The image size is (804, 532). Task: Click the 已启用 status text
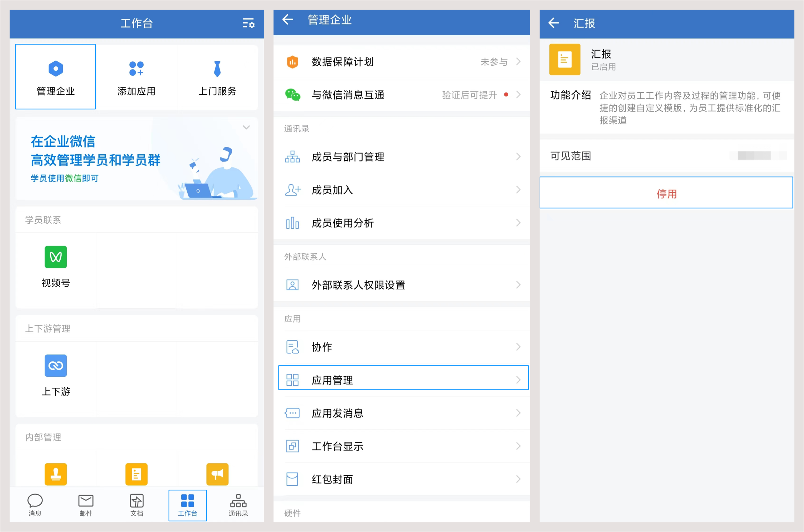point(603,67)
